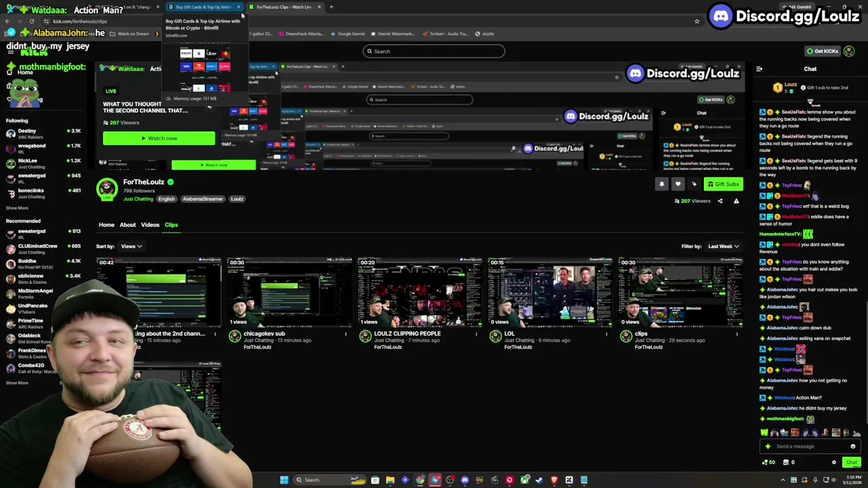Click the share icon next to viewers count
The height and width of the screenshot is (488, 868).
click(x=720, y=201)
